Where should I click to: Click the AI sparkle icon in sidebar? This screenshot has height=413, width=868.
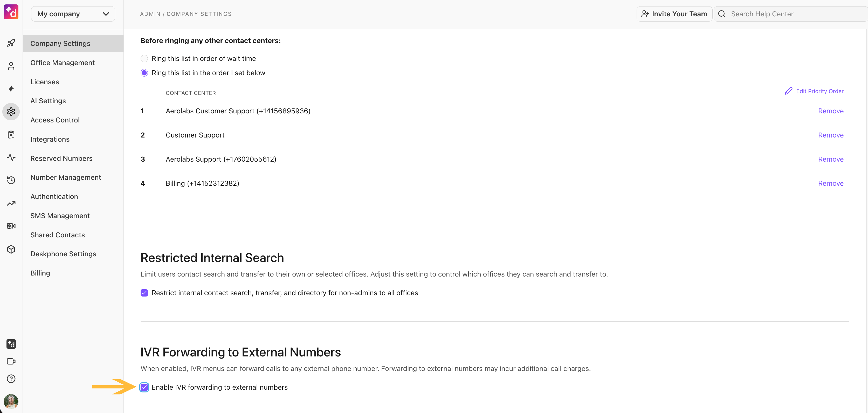click(x=11, y=89)
